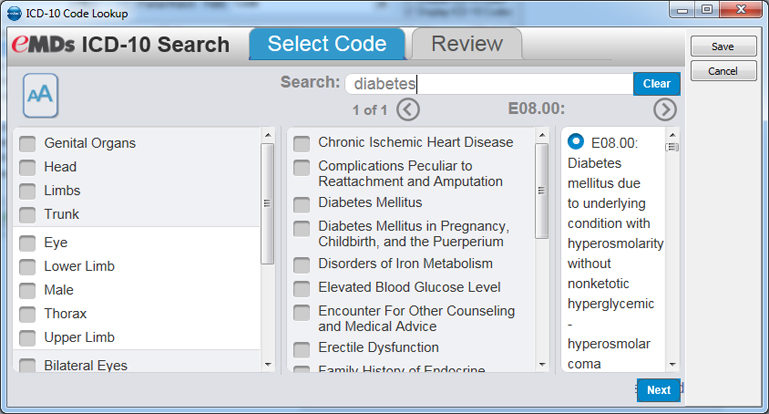Click the Next button
Screen dimensions: 769x414
pos(658,390)
